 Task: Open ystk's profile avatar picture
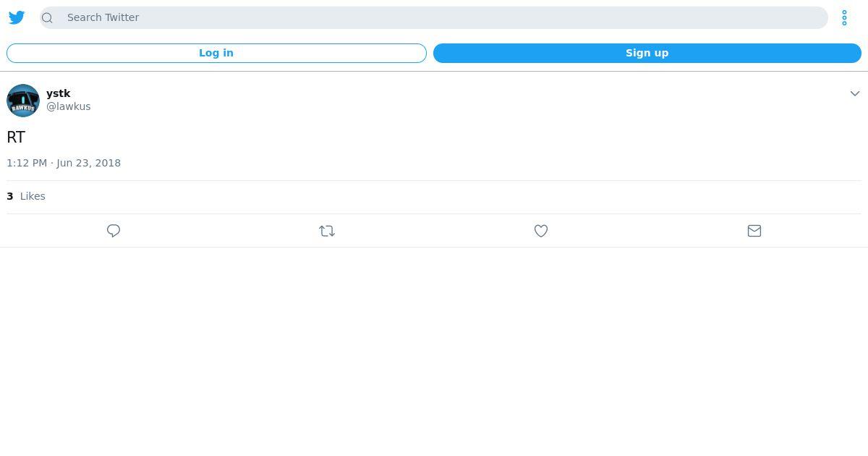pyautogui.click(x=23, y=101)
